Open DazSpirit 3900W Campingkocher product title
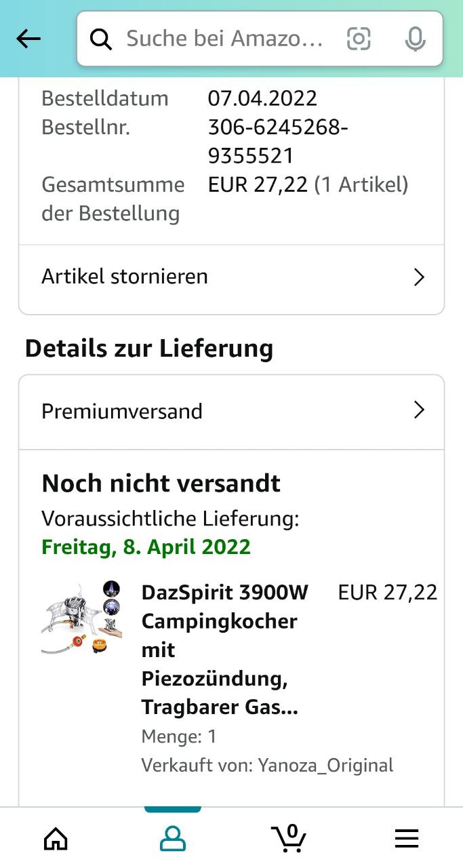The image size is (463, 868). [224, 650]
